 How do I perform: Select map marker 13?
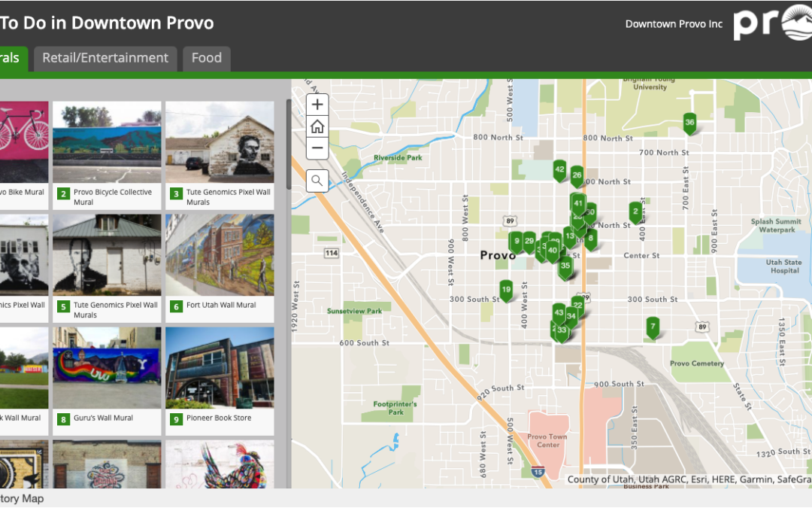click(x=570, y=237)
